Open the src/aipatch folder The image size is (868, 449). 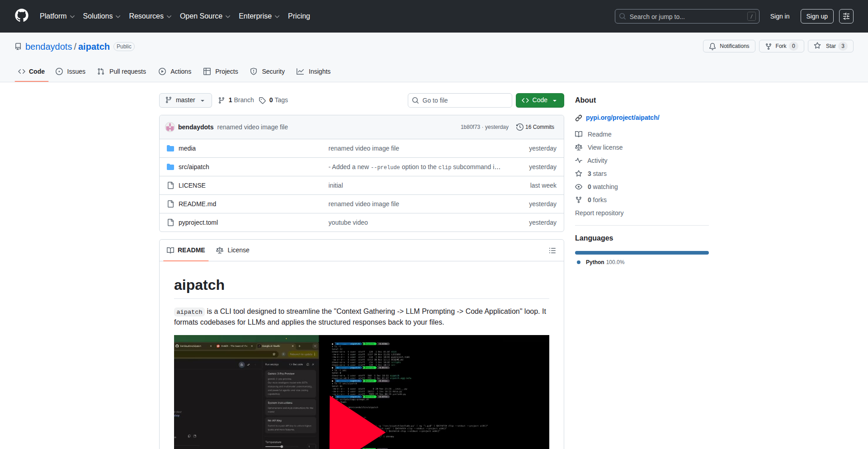pos(193,167)
